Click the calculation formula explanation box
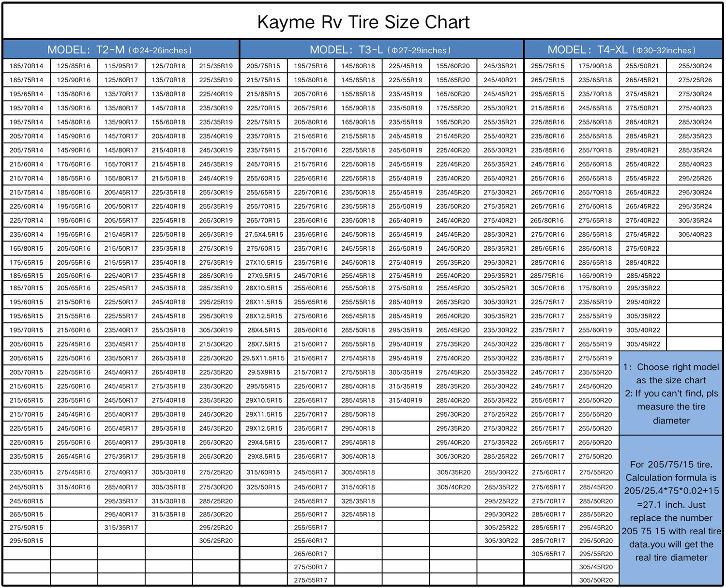Viewport: 726px width, 588px height. [x=671, y=511]
